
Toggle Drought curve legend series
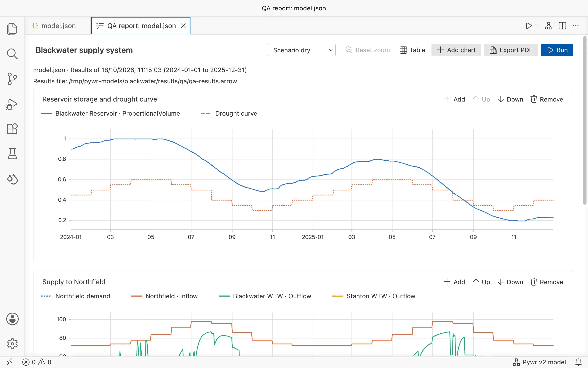tap(229, 113)
